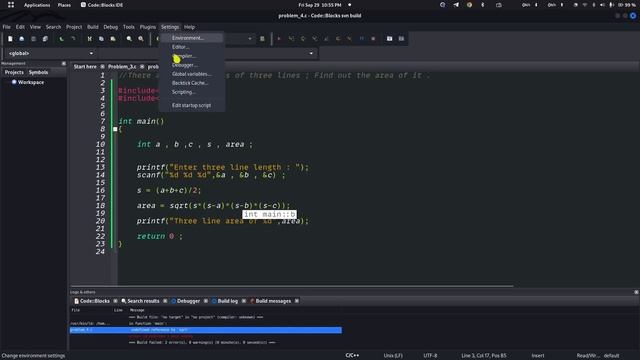Start debugging with the red Debug/Continue arrow
The height and width of the screenshot is (360, 640).
pyautogui.click(x=279, y=39)
